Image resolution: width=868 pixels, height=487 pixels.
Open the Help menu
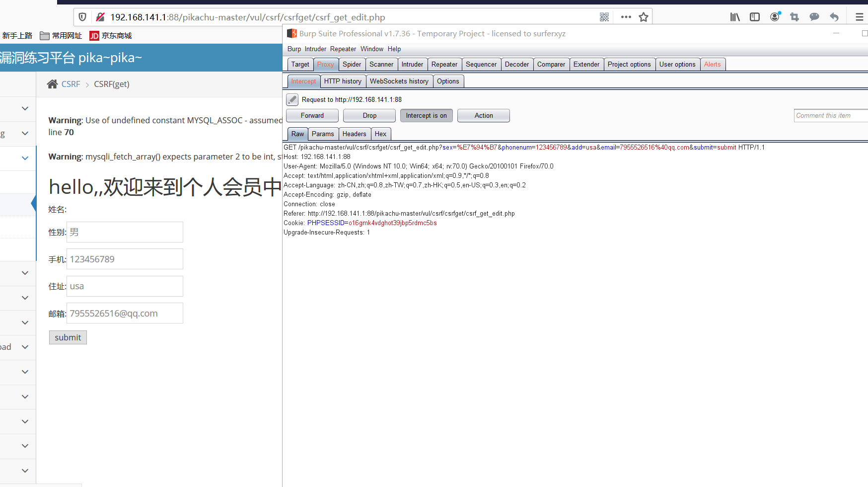pos(394,49)
